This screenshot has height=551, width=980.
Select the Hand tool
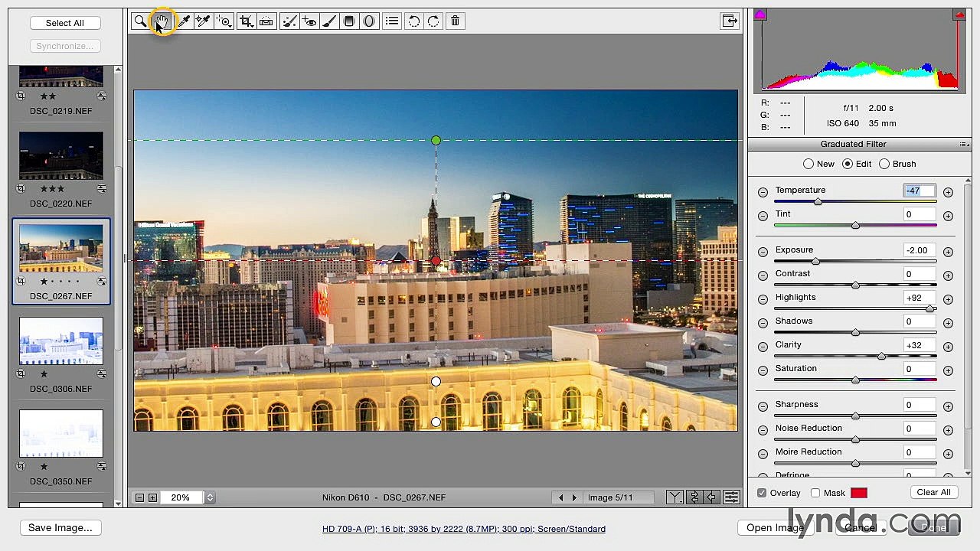[162, 21]
